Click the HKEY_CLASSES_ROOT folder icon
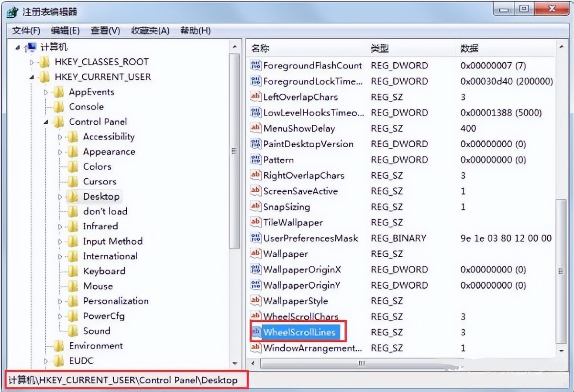 click(x=44, y=62)
